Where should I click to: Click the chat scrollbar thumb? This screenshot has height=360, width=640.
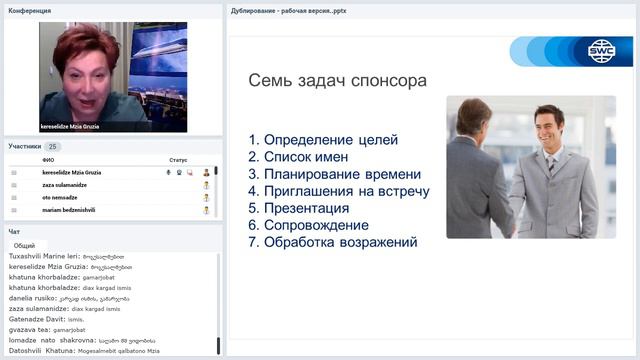(218, 346)
